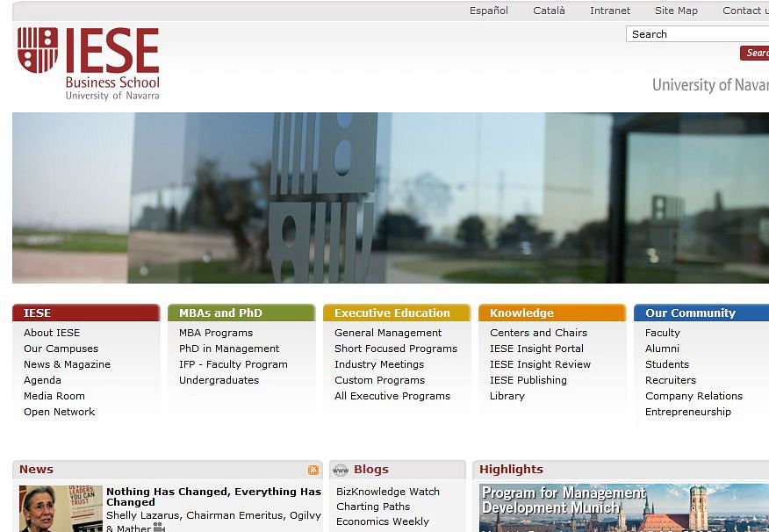Click the Highlights section heading
The width and height of the screenshot is (769, 532).
(511, 470)
